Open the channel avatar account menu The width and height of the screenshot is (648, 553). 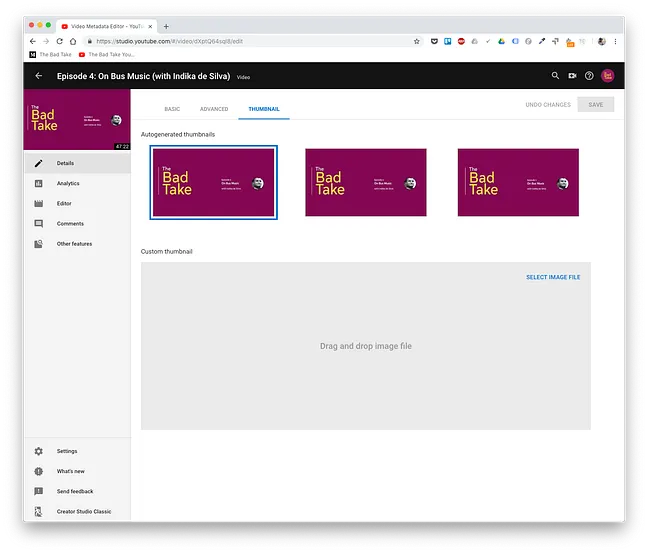point(607,76)
